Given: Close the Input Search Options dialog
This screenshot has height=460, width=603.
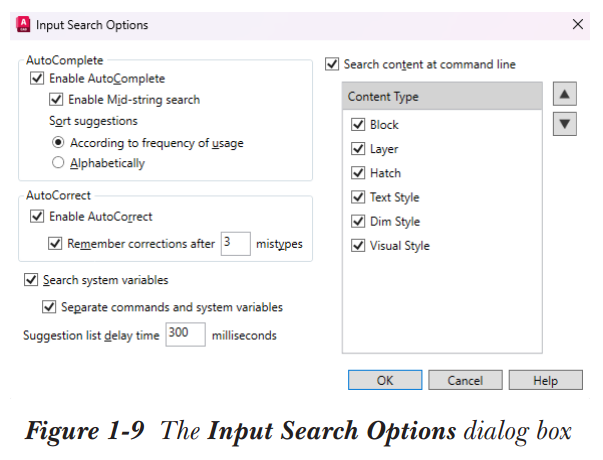Looking at the screenshot, I should click(578, 25).
